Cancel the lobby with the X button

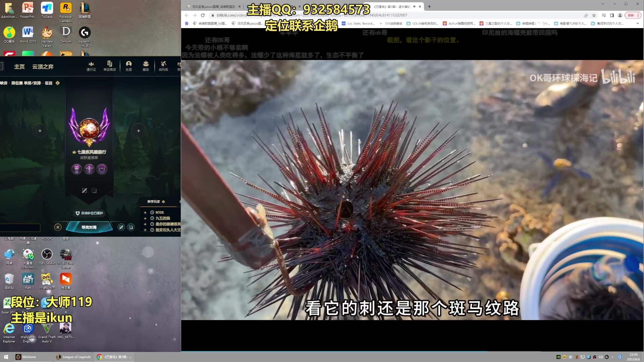click(x=58, y=227)
